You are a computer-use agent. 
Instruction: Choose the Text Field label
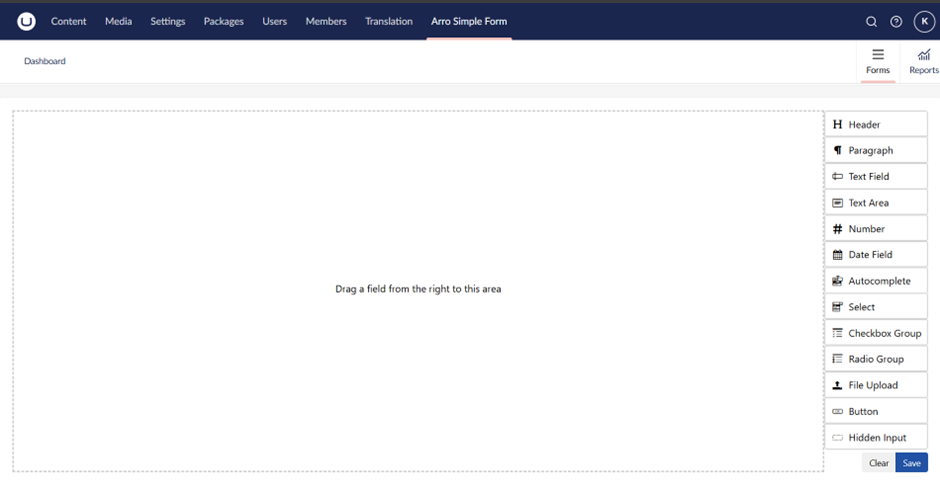coord(869,176)
